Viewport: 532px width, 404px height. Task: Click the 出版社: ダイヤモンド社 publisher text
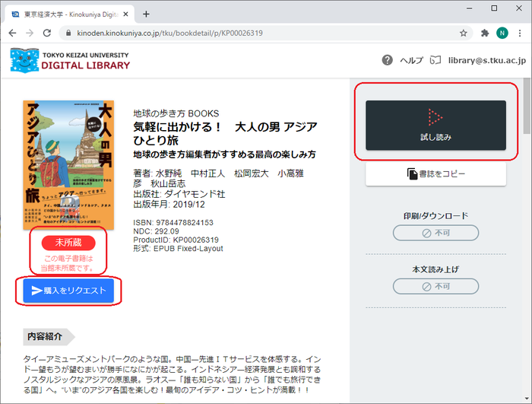pyautogui.click(x=179, y=194)
